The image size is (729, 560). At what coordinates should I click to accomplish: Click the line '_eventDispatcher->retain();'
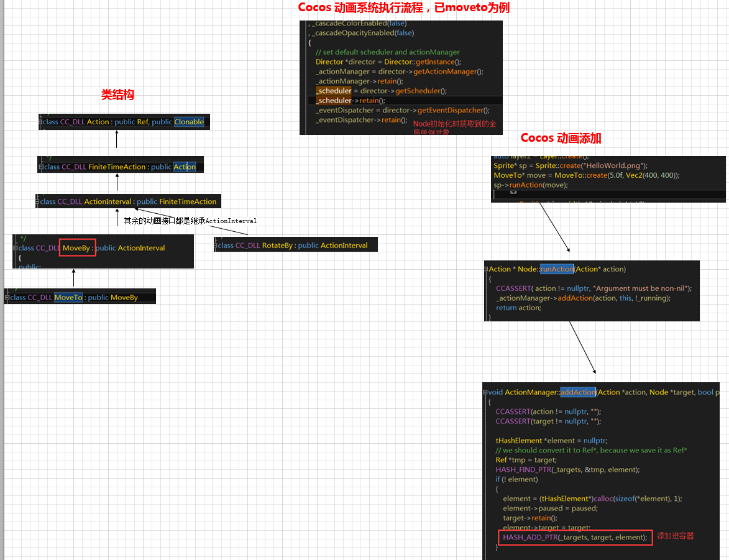361,120
